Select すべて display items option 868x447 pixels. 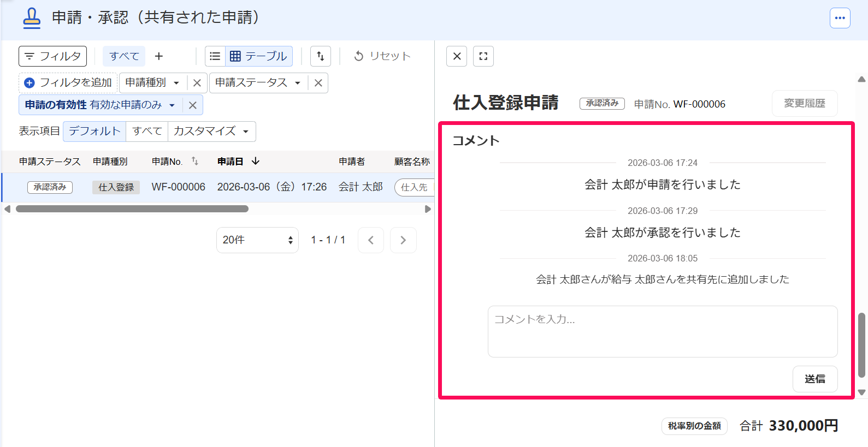pyautogui.click(x=147, y=132)
